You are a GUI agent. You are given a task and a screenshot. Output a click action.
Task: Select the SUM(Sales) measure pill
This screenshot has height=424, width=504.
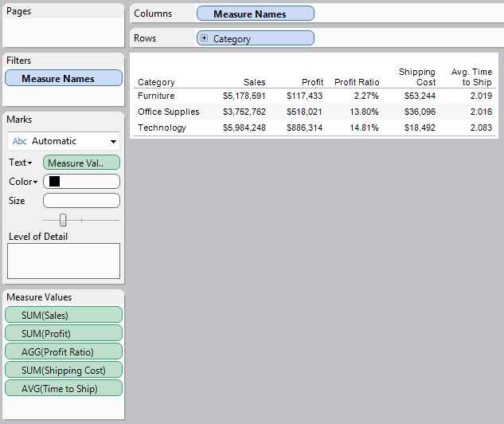(x=64, y=315)
